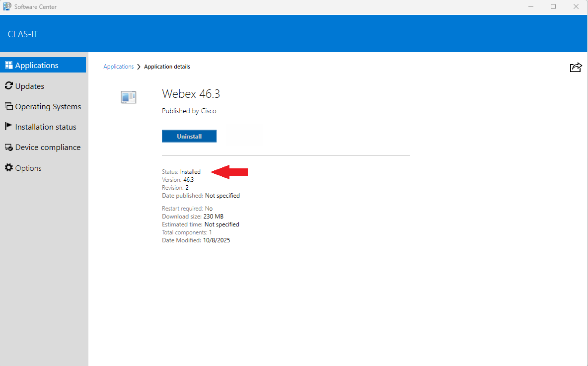Click the Options gear icon
This screenshot has height=366, width=588.
8,167
